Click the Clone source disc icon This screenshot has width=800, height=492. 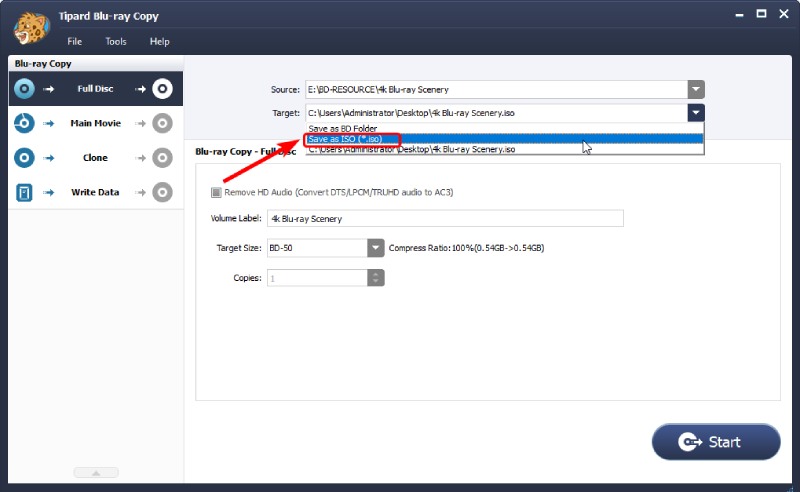(24, 158)
